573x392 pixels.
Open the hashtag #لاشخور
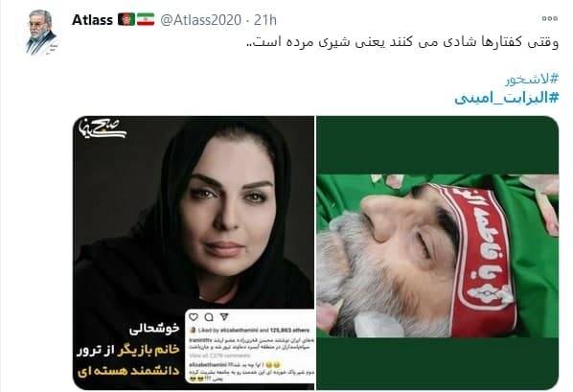click(532, 79)
